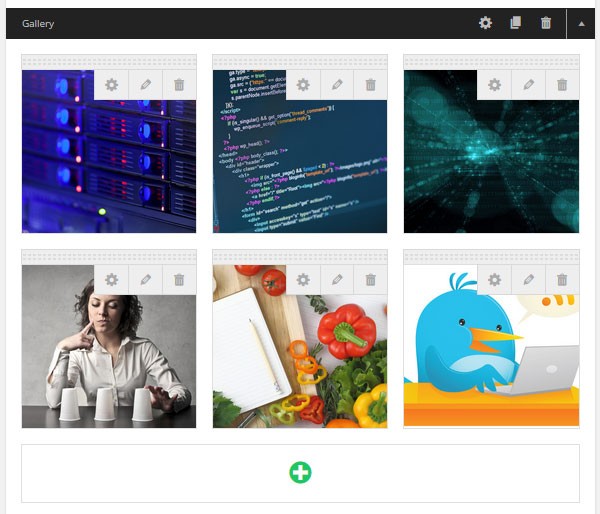Grab the drag handle above vegetables image
The height and width of the screenshot is (514, 600).
click(300, 257)
